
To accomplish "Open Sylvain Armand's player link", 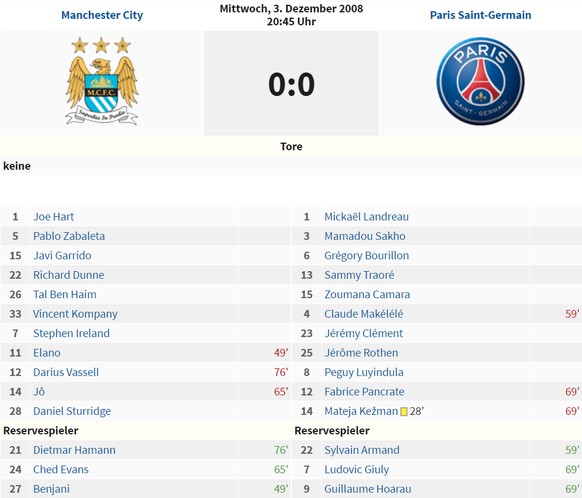I will [362, 450].
